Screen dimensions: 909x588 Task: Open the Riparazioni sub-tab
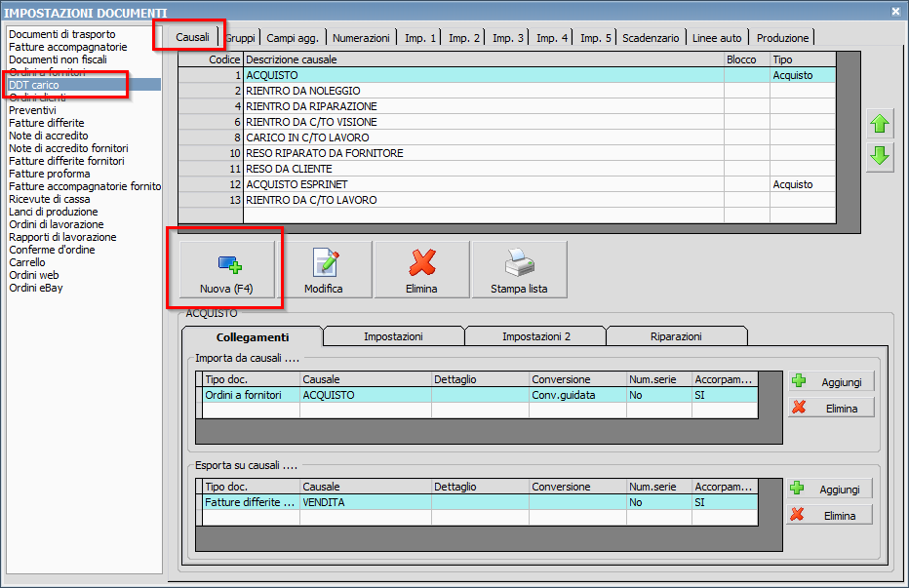click(x=676, y=336)
